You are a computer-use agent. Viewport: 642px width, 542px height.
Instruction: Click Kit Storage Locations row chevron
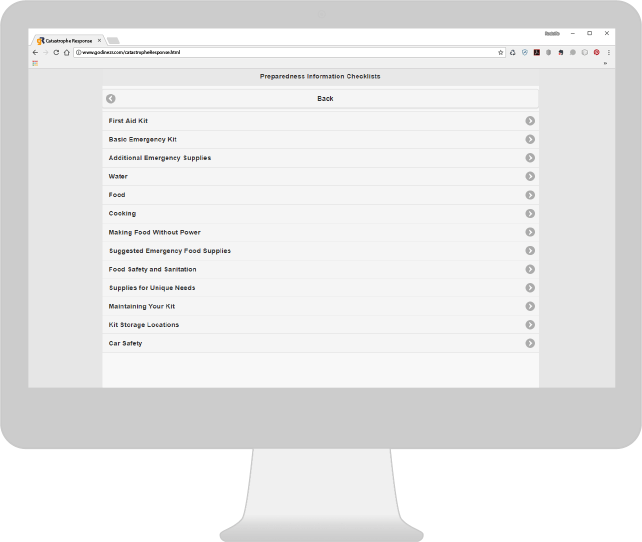[x=530, y=325]
